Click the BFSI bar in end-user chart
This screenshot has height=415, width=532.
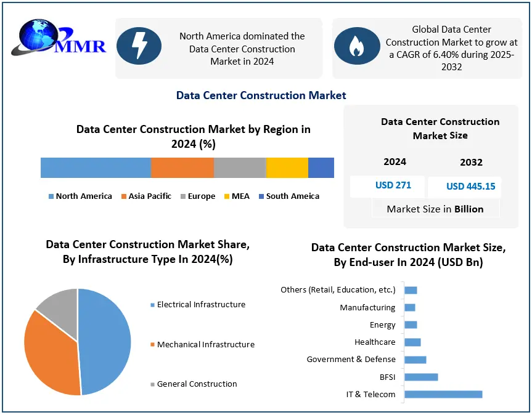click(x=421, y=377)
